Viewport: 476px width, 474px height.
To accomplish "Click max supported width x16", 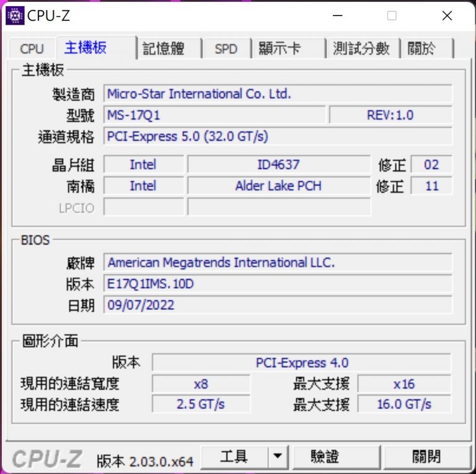I will click(404, 384).
